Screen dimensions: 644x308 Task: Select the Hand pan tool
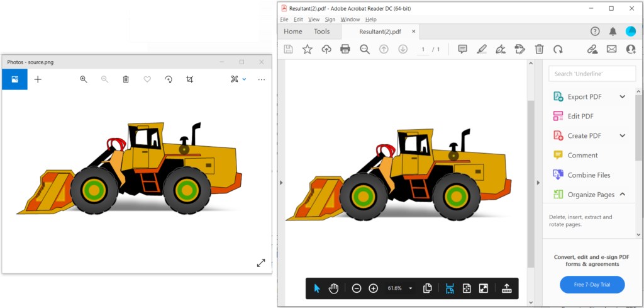pos(333,288)
